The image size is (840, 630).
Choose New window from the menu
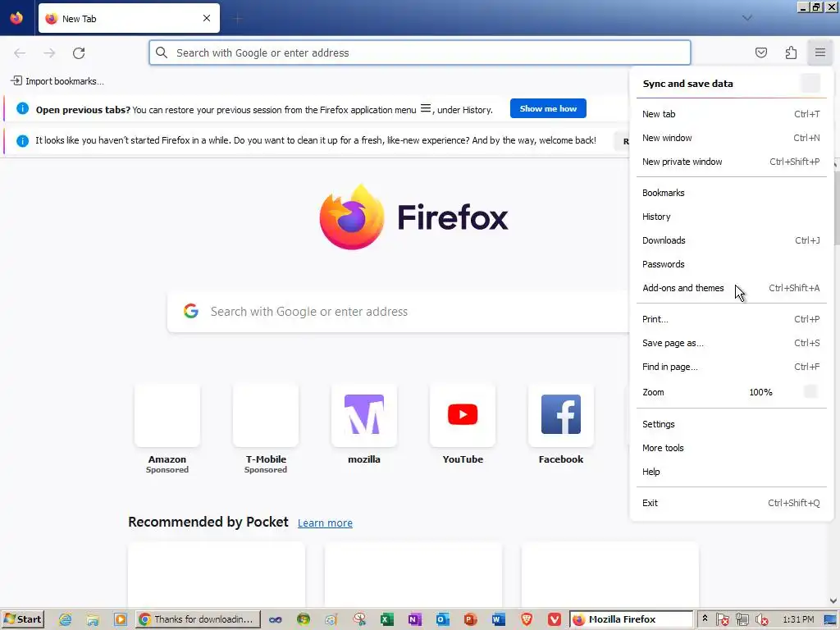731,138
